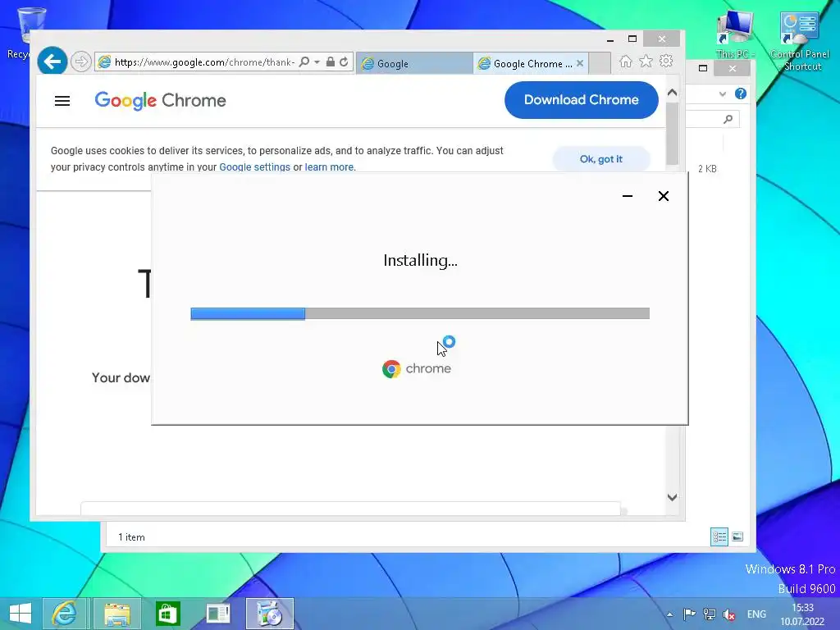Click the vertical scrollbar thumb
840x630 pixels.
[673, 134]
